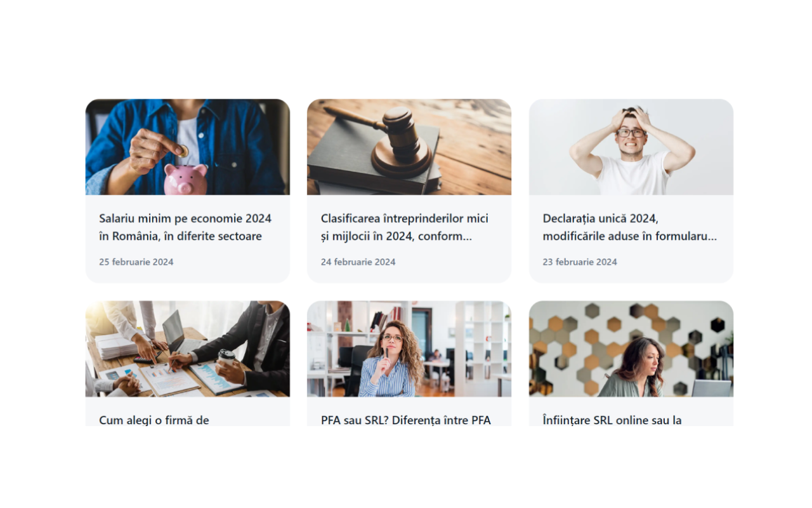Open the piggy bank savings article thumbnail

coord(188,147)
